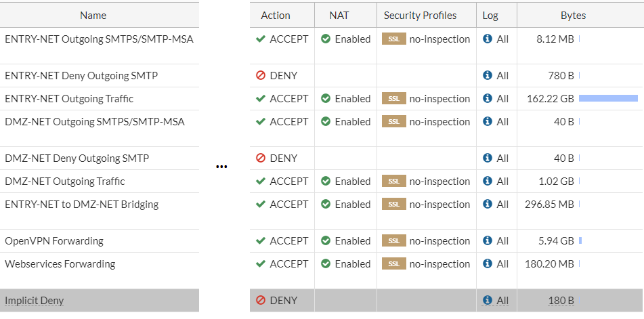Click Log info icon on Implicit Deny row
This screenshot has height=319, width=644.
tap(488, 301)
